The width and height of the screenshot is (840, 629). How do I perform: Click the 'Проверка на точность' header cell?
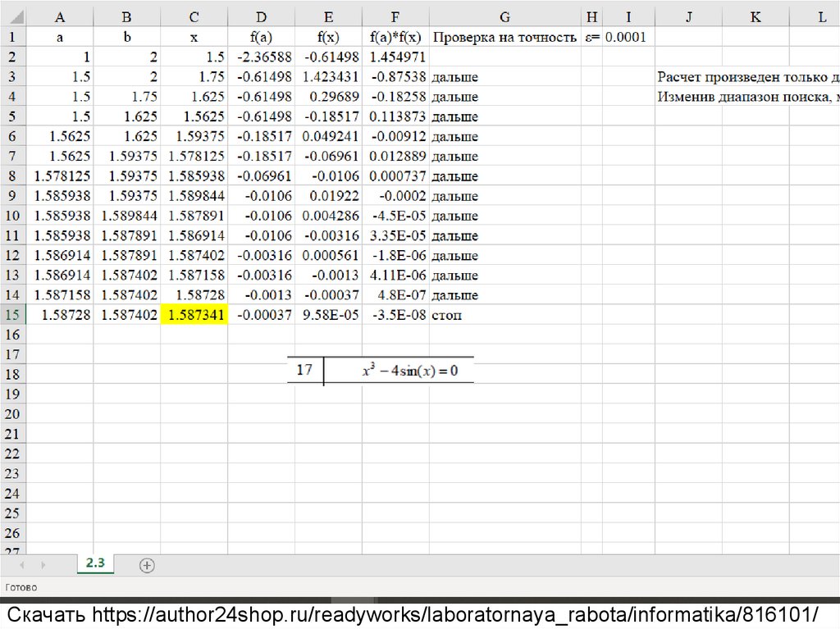[504, 37]
